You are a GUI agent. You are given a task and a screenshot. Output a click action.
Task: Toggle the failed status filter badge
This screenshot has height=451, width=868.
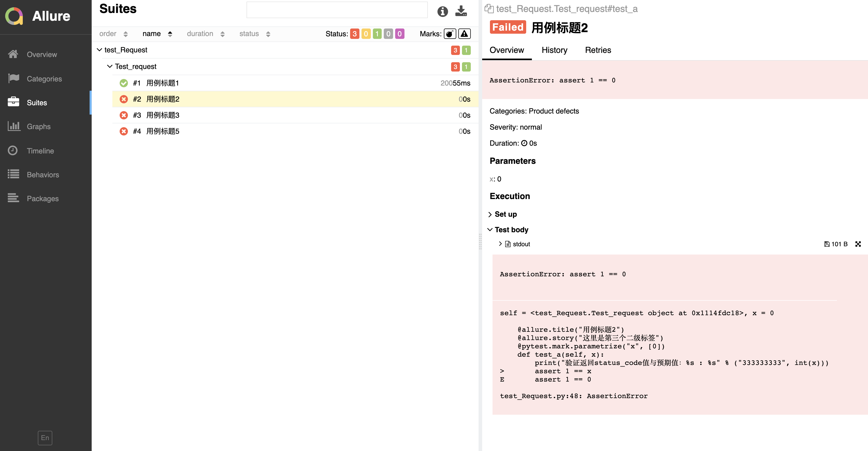tap(355, 34)
